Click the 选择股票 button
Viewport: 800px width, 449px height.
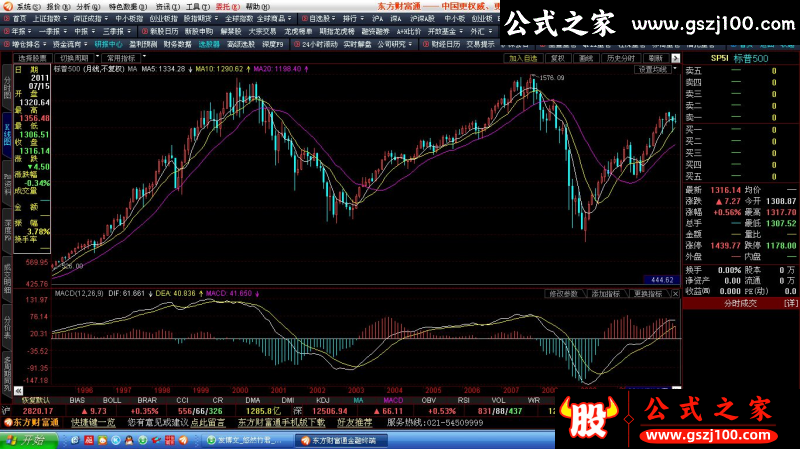33,58
